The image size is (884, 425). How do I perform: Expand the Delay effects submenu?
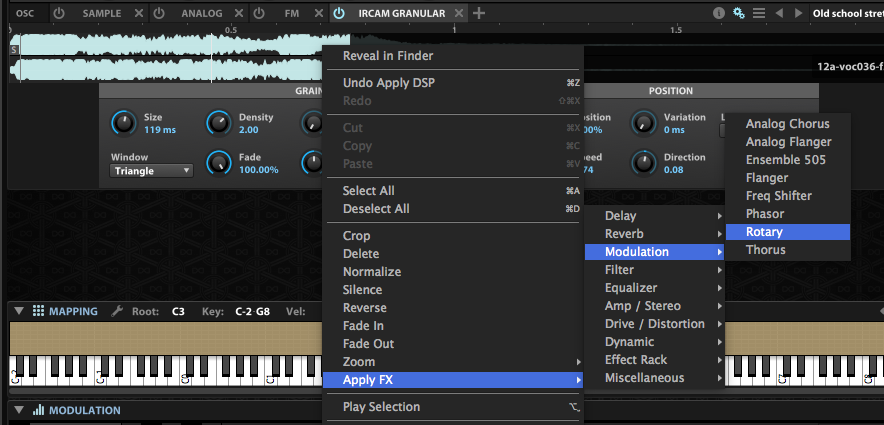tap(655, 216)
